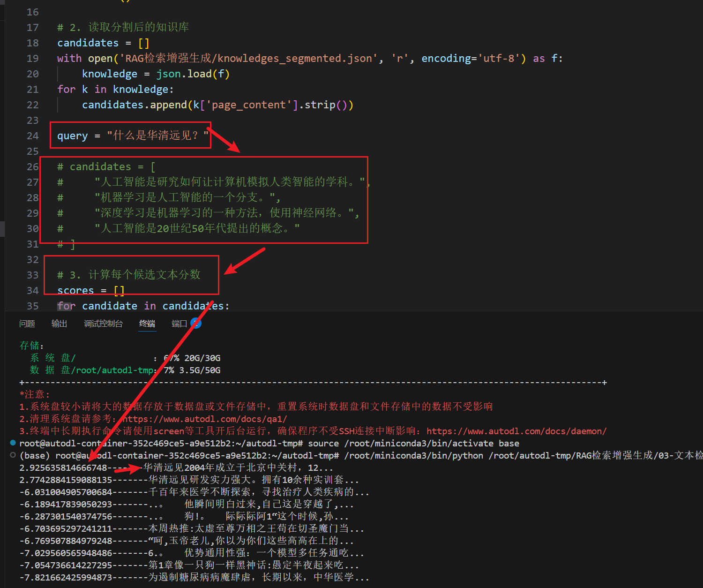Click the comment "# 3. 计算每个候选文本分数"
The height and width of the screenshot is (588, 703).
point(129,275)
